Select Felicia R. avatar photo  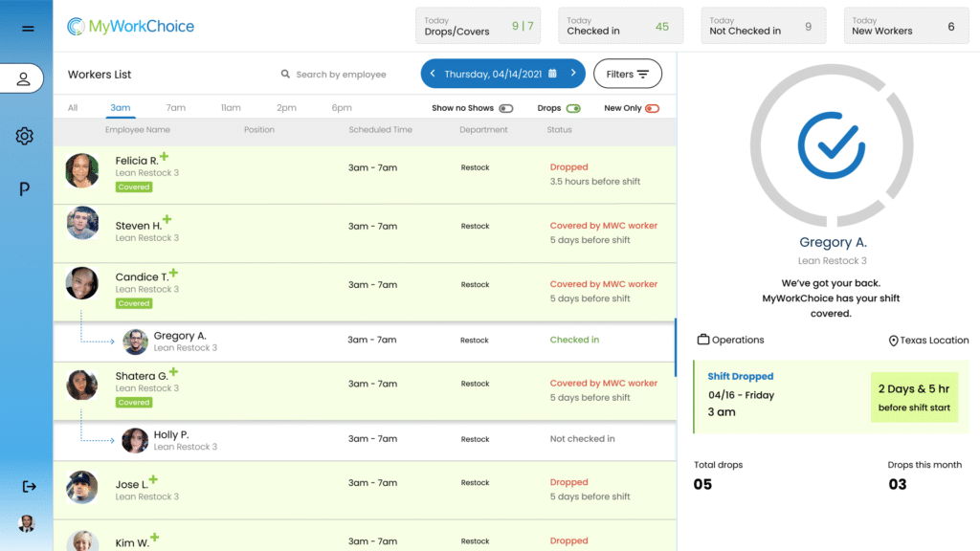coord(82,170)
